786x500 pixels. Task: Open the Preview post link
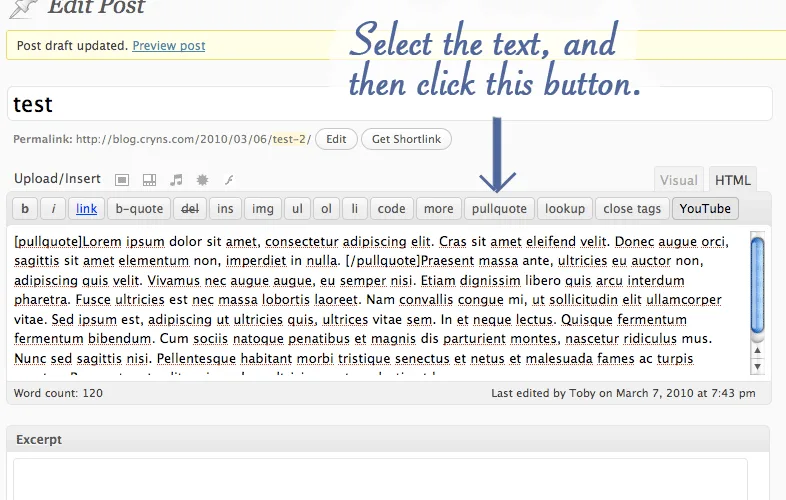pos(169,46)
